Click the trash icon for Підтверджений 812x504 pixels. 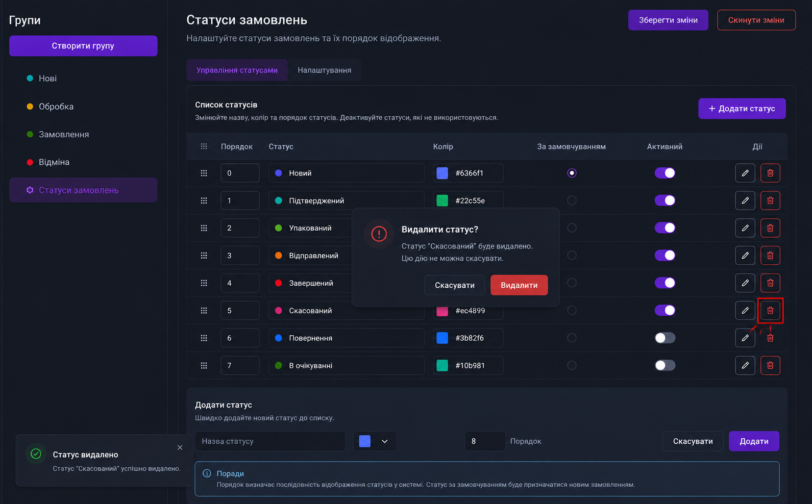point(770,200)
